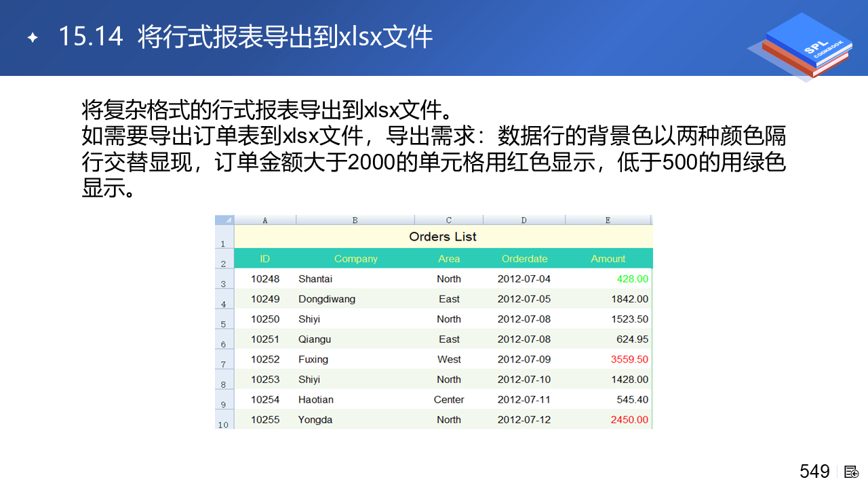Click the date cell 2012-07-09
868x488 pixels.
click(524, 359)
